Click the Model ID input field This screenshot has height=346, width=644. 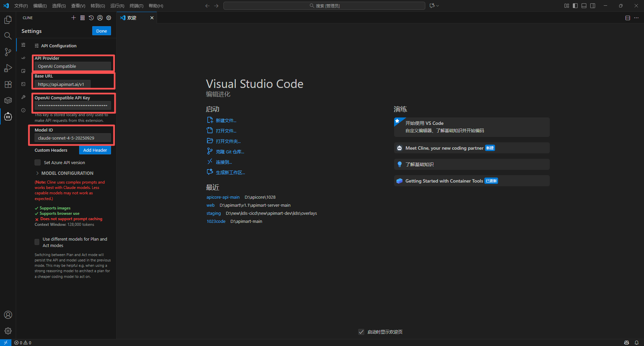tap(73, 138)
